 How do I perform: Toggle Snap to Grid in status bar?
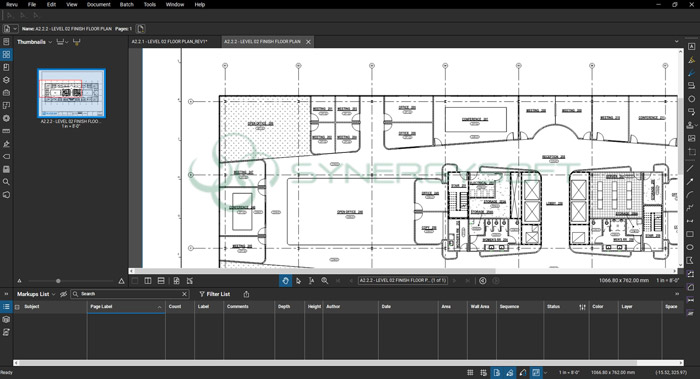(483, 372)
